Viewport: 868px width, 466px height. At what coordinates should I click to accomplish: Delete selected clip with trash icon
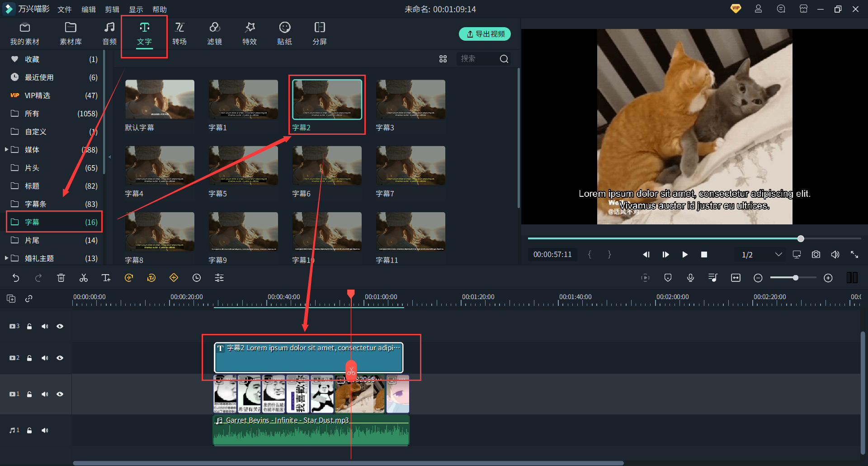point(61,278)
